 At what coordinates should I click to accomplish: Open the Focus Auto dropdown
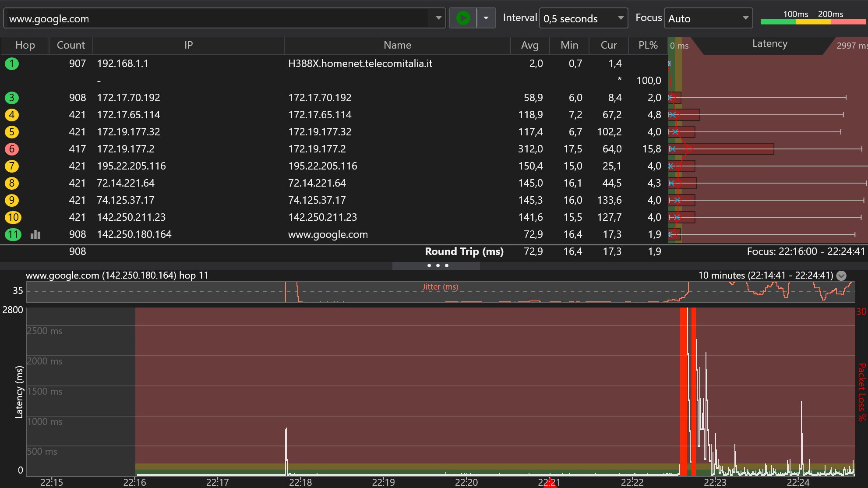pyautogui.click(x=708, y=18)
